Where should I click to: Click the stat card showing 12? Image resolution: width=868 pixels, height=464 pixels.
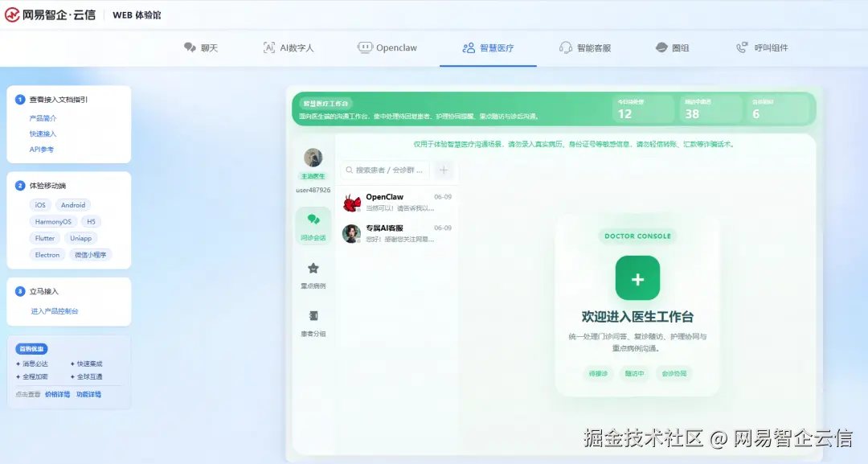click(643, 109)
